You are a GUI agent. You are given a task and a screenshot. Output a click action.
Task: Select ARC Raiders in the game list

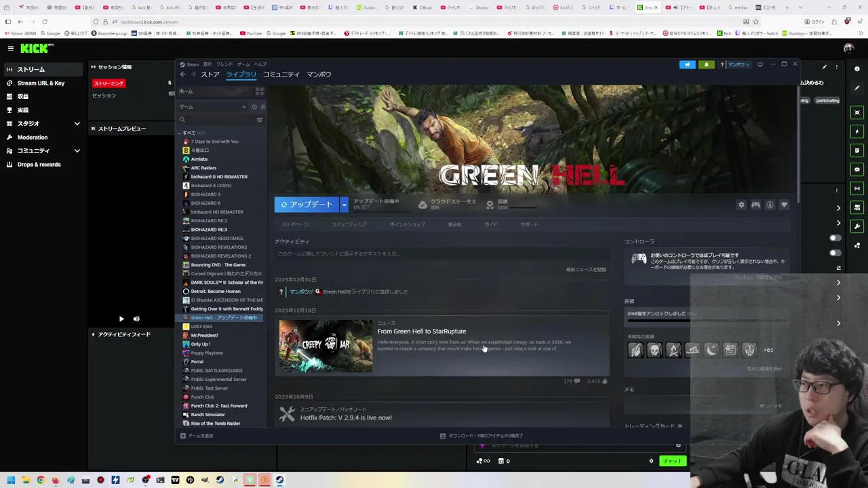203,168
